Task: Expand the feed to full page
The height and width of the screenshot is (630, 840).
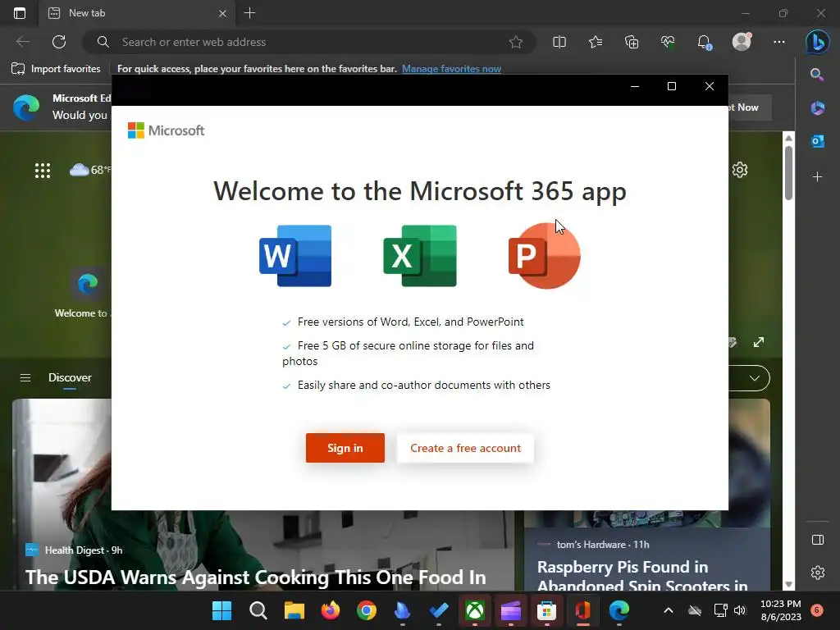Action: (x=759, y=342)
